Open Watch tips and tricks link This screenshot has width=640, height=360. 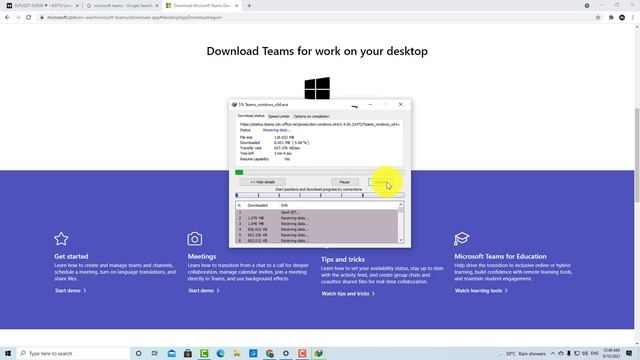point(348,293)
